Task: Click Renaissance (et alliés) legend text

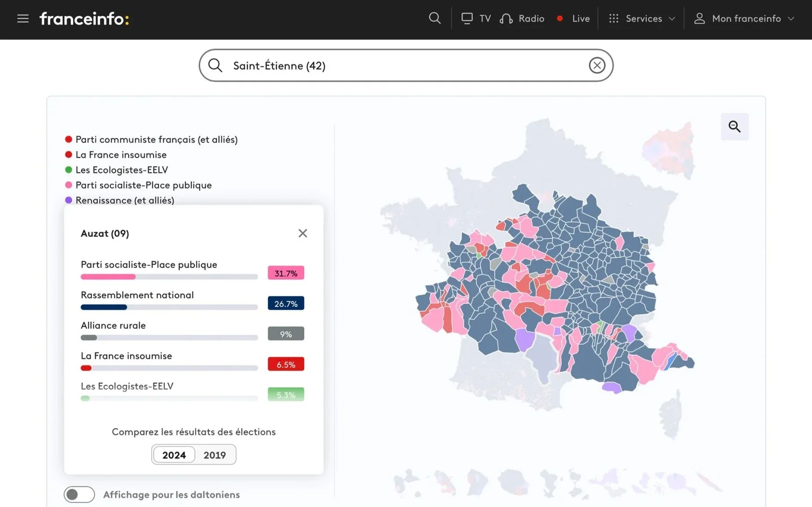Action: pos(125,200)
